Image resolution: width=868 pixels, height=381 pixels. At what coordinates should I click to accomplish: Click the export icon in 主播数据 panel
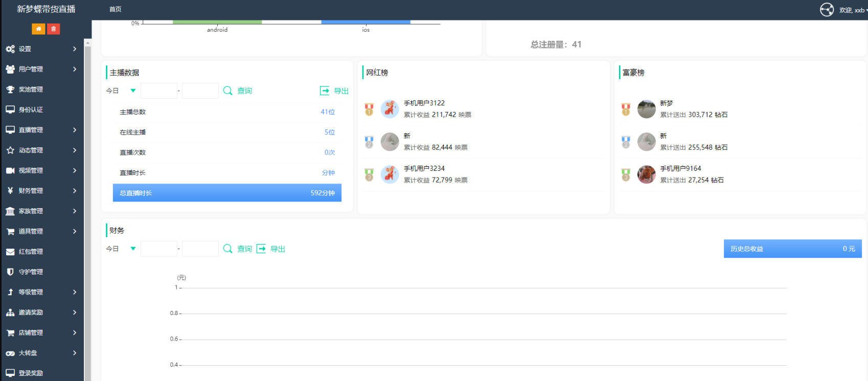tap(325, 91)
